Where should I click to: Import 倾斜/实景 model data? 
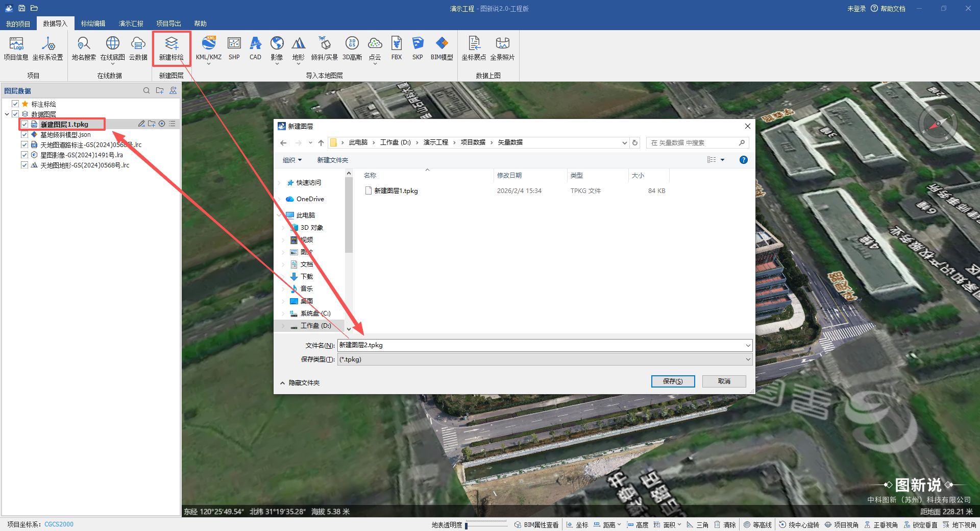point(325,49)
